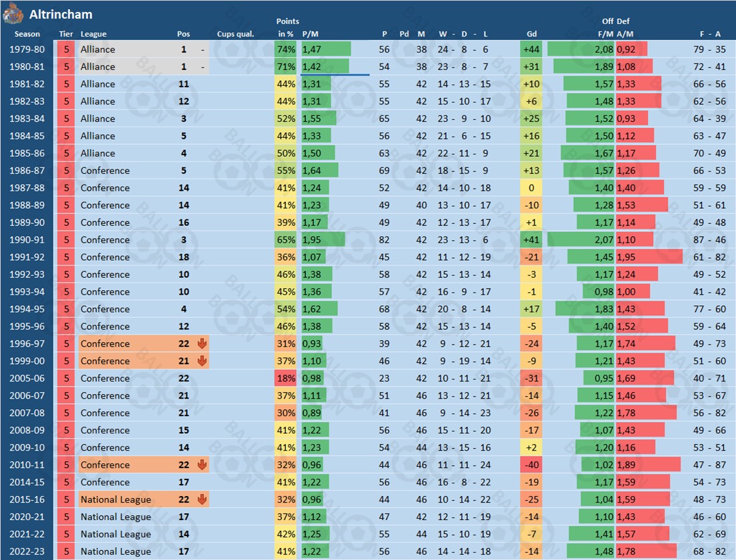Click the red 18% points cell
736x560 pixels.
coord(286,378)
